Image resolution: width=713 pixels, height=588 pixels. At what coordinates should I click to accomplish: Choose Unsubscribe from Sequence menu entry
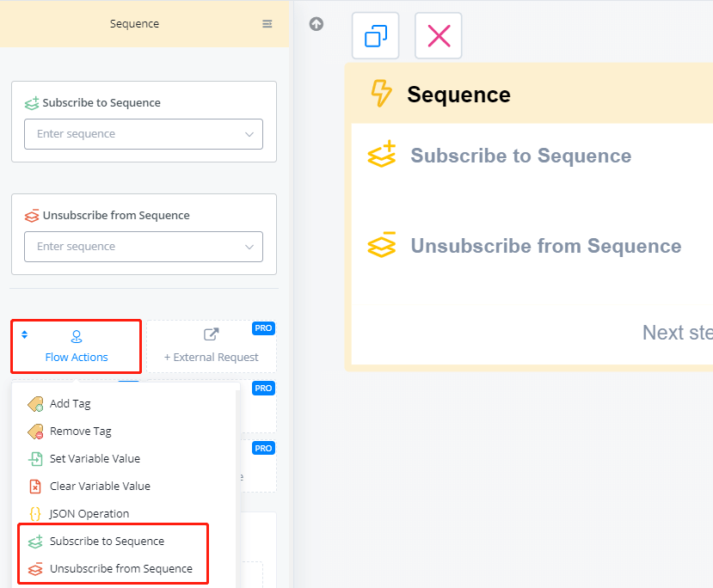120,568
